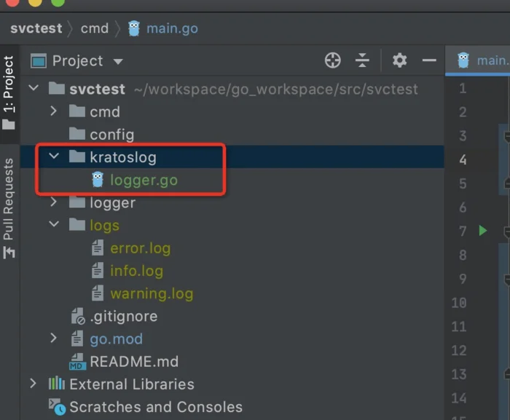
Task: Select go.mod file
Action: [116, 339]
